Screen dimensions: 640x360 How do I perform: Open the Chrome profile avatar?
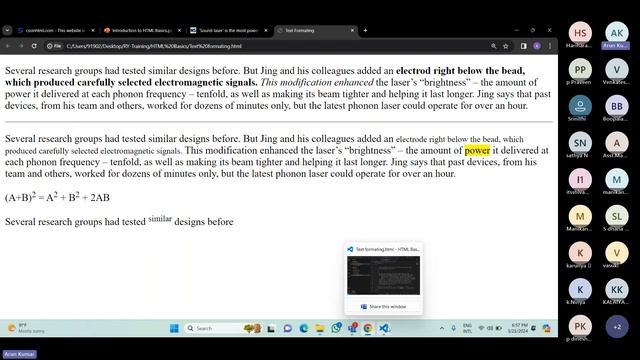(537, 46)
